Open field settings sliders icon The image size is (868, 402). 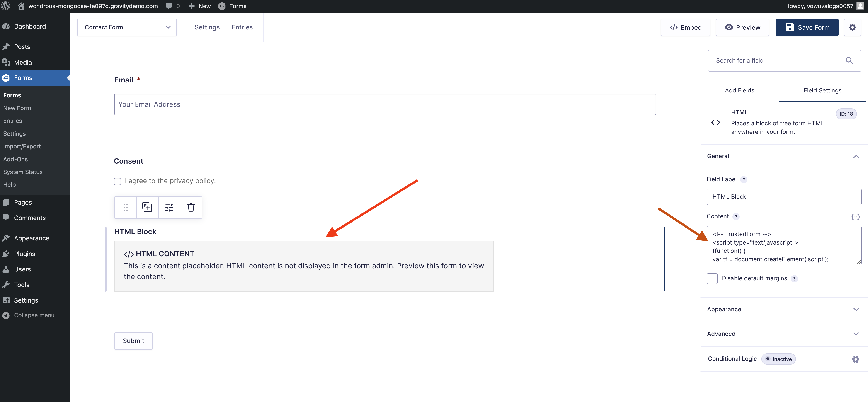169,208
